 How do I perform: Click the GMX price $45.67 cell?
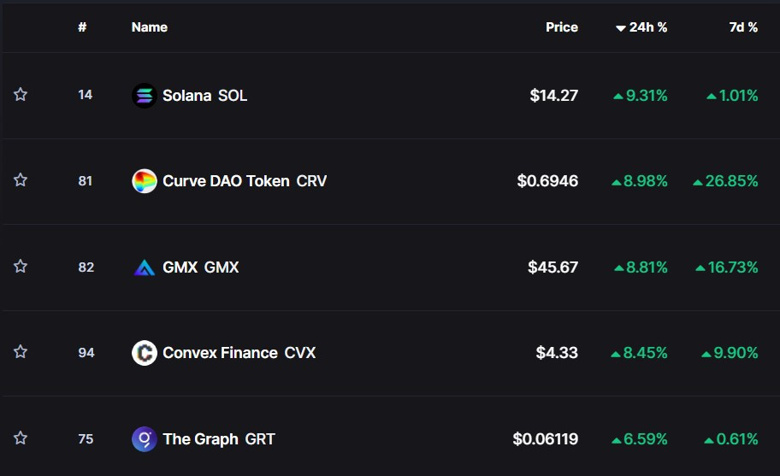coord(553,267)
